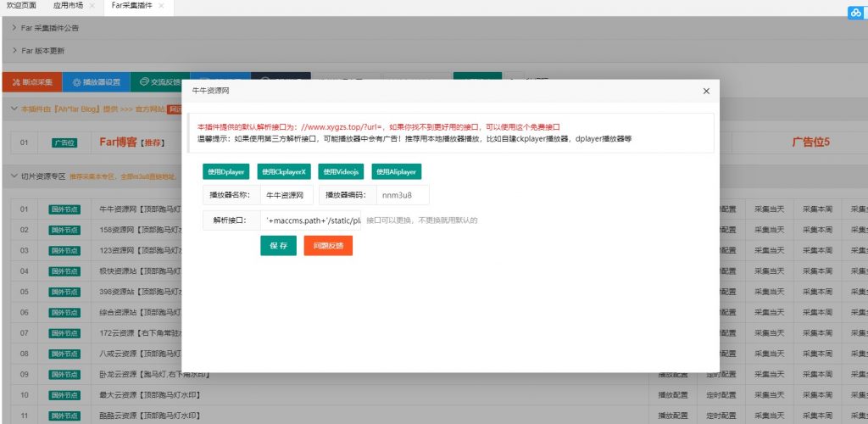
Task: Click the 断点采集 toolbar button
Action: [x=32, y=82]
